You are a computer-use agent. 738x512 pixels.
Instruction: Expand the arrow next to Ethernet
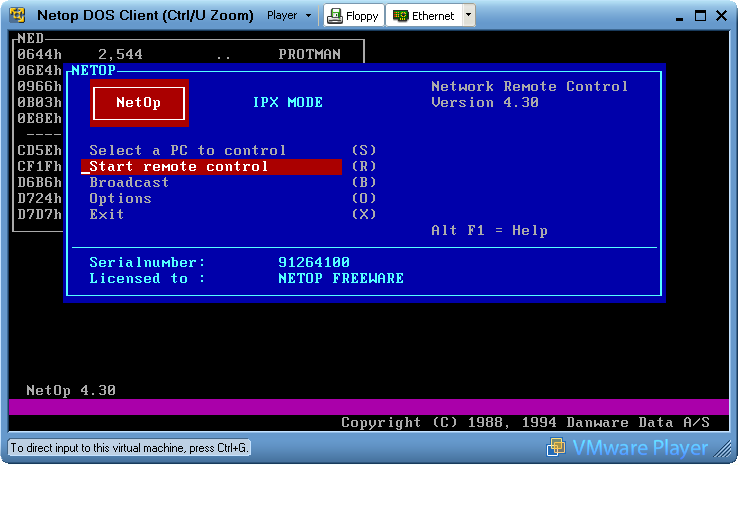pos(468,15)
